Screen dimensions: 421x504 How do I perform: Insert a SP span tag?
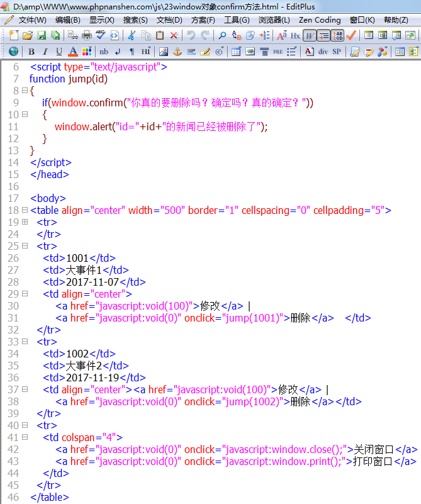337,52
